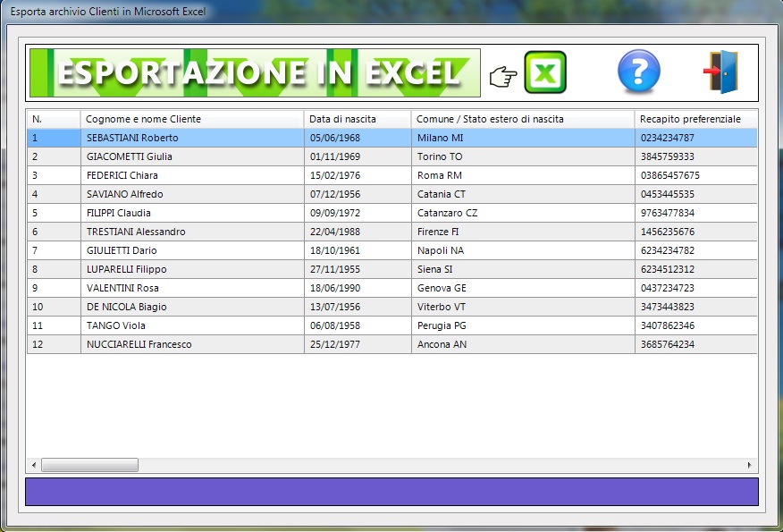Select row FEDERICI Chiara
This screenshot has width=783, height=532.
[x=392, y=175]
